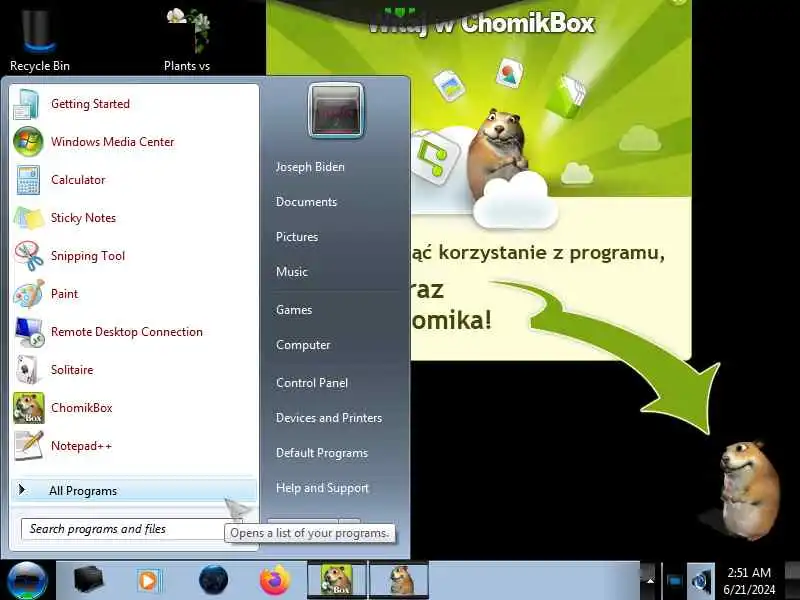Open Devices and Printers
Image resolution: width=800 pixels, height=600 pixels.
pyautogui.click(x=329, y=418)
